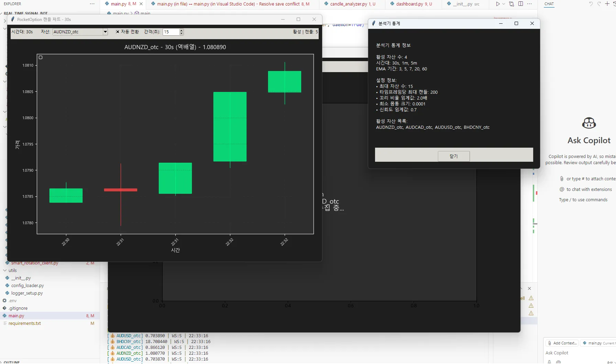Open the run button dropdown arrow
This screenshot has width=616, height=364.
pyautogui.click(x=504, y=4)
